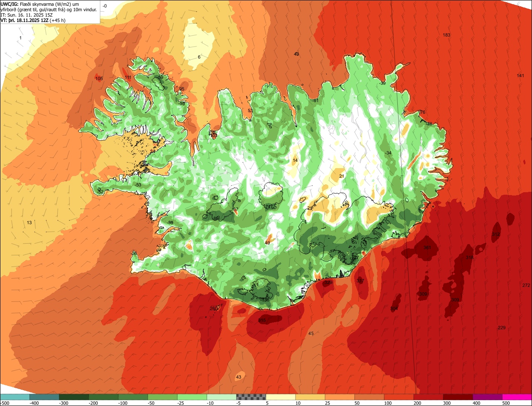Image resolution: width=532 pixels, height=406 pixels.
Task: Click the '-39' value in Northeast Iceland
Action: pos(382,83)
